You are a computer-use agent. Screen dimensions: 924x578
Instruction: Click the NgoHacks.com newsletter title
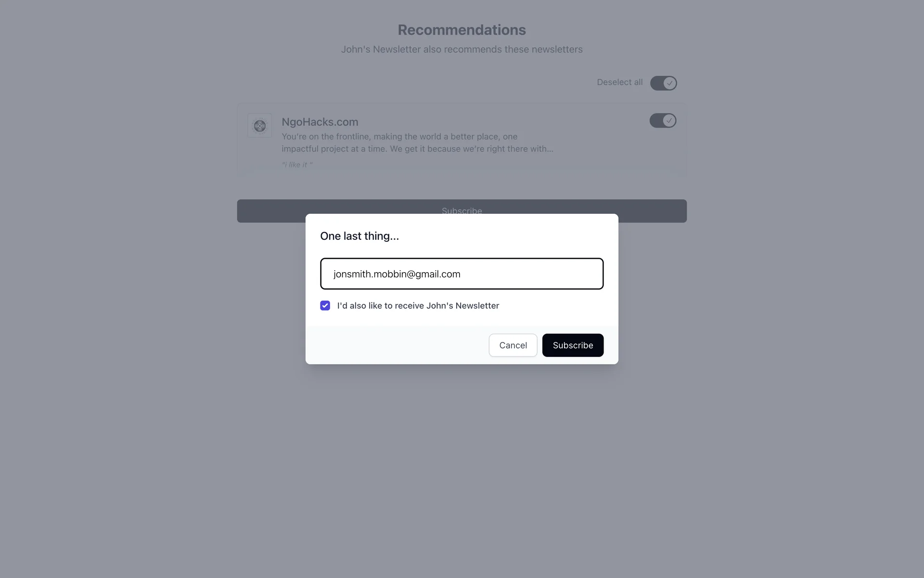[x=320, y=122]
